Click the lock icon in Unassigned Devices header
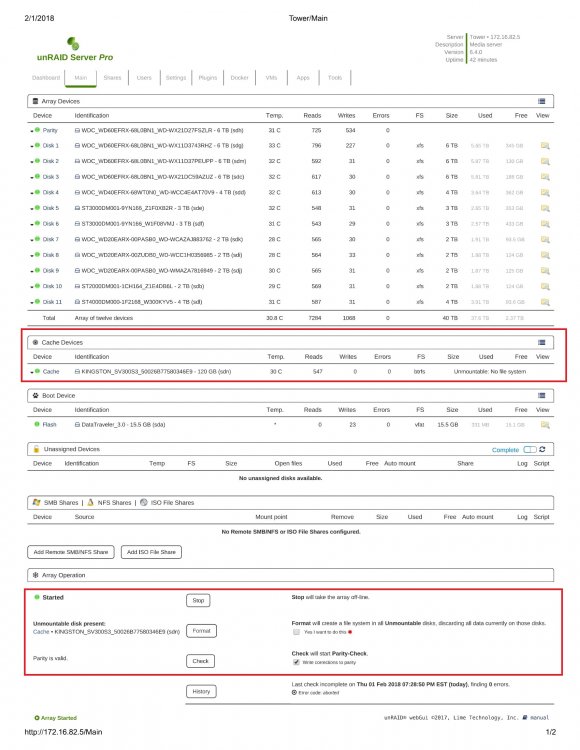 [x=36, y=449]
